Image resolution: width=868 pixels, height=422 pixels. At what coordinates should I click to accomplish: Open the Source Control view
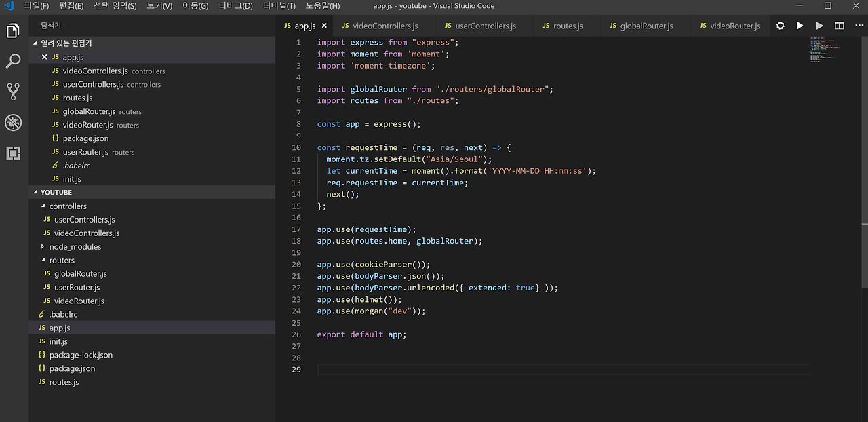(13, 92)
